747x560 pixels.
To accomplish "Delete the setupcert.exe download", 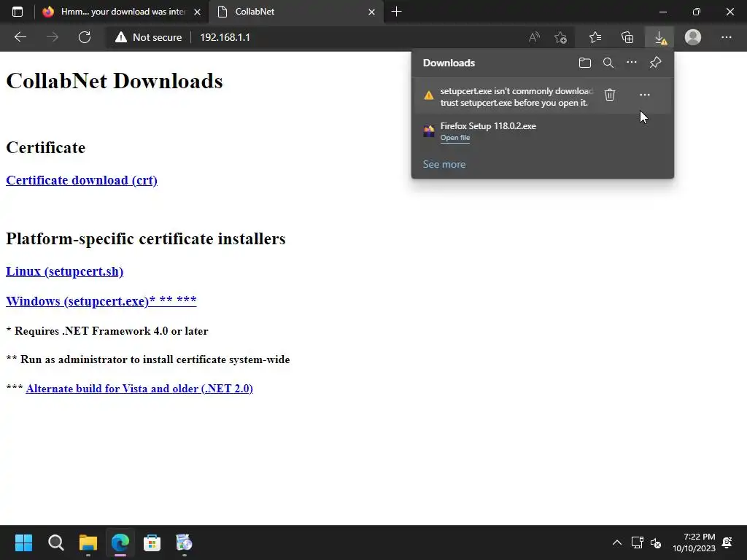I will click(610, 95).
